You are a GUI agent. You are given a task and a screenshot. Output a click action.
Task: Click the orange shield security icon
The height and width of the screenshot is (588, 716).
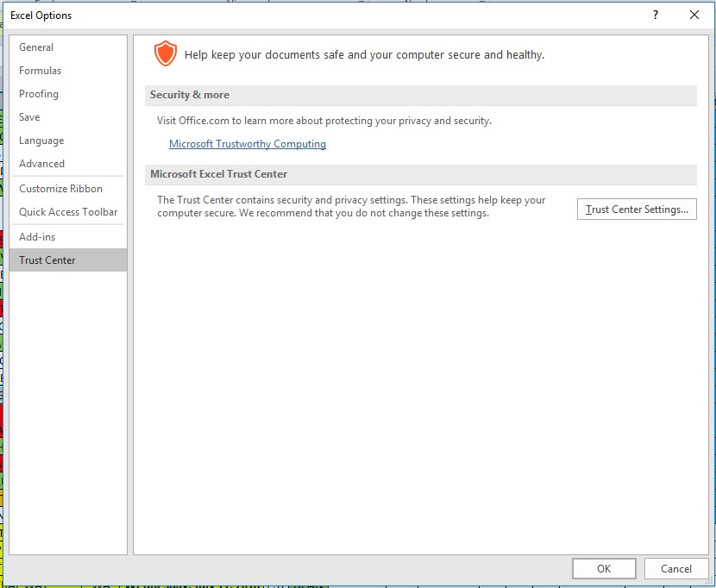[164, 54]
